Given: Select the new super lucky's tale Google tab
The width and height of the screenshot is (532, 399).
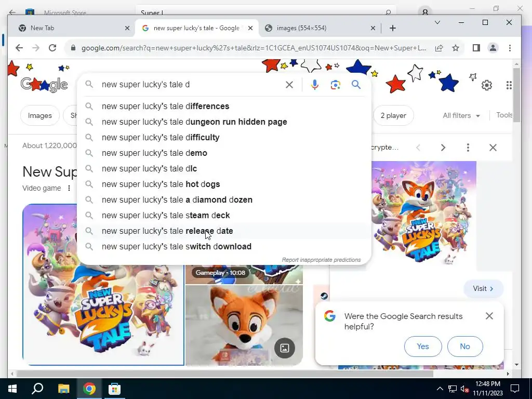Looking at the screenshot, I should coord(197,28).
